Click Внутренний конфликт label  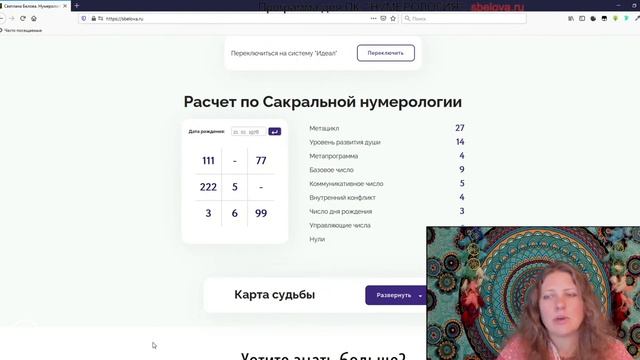click(x=342, y=198)
